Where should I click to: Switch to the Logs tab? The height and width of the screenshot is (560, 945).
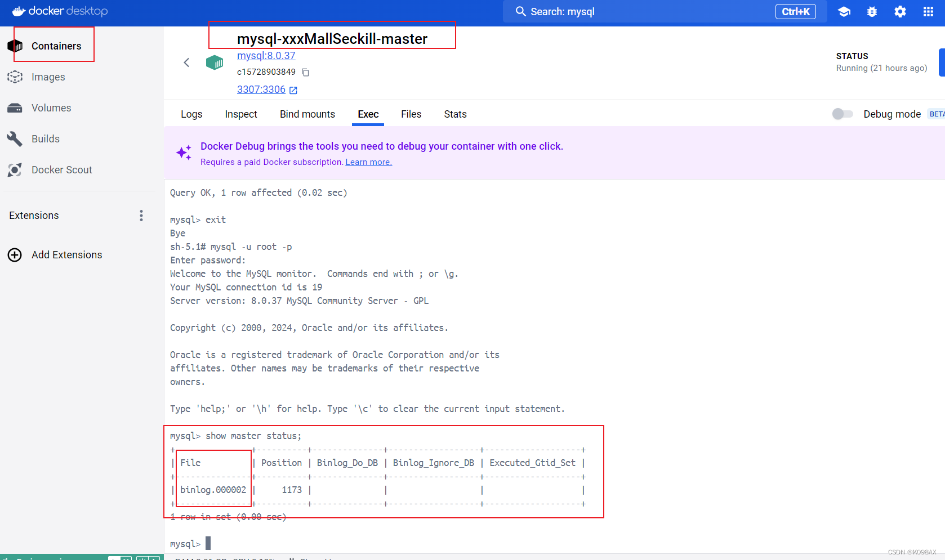191,114
